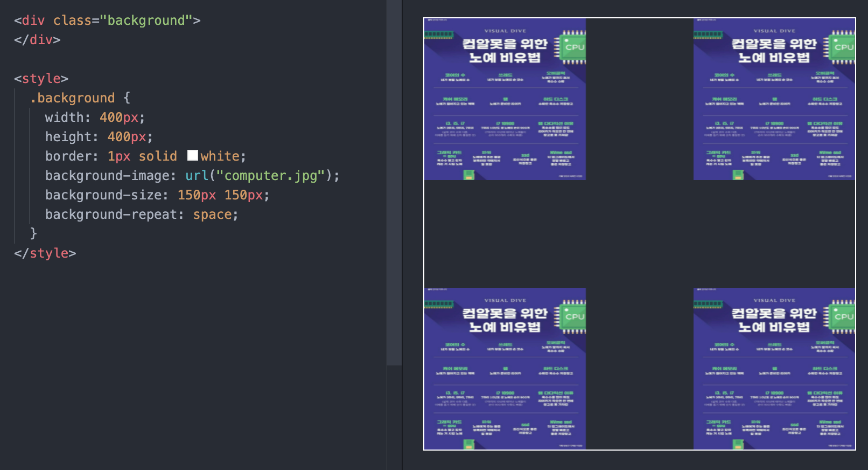Click the editor vertical scrollbar thumb
Screen dimensions: 868x470
394,183
